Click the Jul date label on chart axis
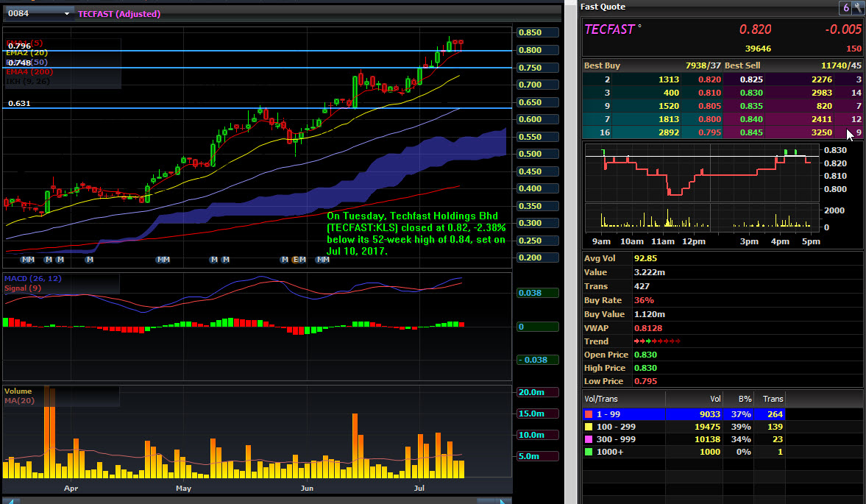Image resolution: width=866 pixels, height=504 pixels. (x=419, y=489)
